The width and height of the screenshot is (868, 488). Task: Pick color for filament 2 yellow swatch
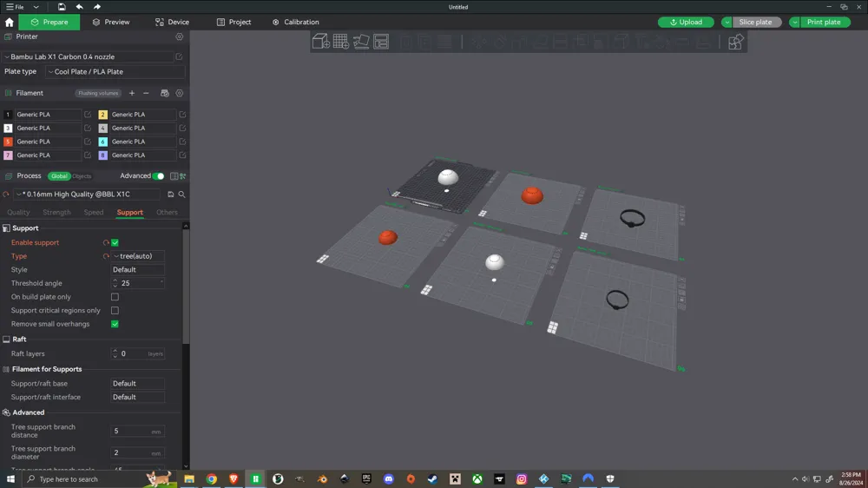[102, 114]
